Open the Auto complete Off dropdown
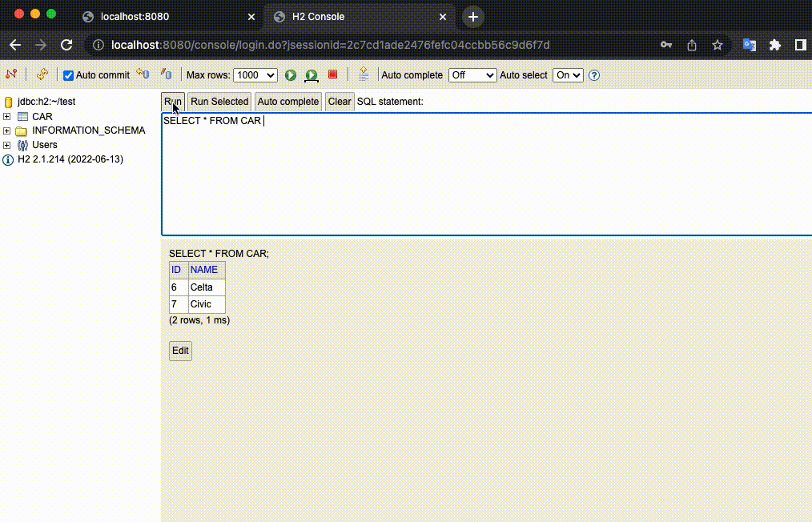Viewport: 812px width, 522px height. click(472, 75)
